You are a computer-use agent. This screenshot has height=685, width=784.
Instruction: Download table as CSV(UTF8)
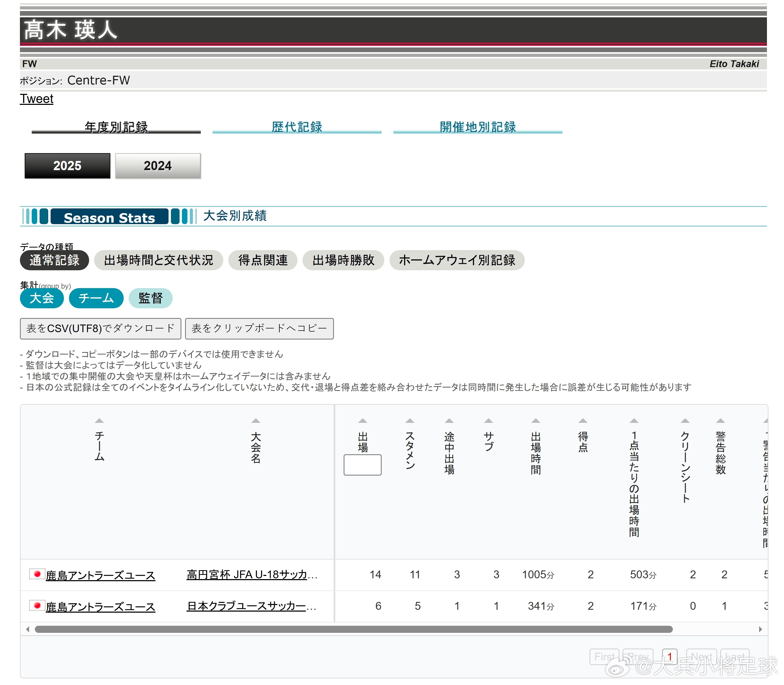101,328
